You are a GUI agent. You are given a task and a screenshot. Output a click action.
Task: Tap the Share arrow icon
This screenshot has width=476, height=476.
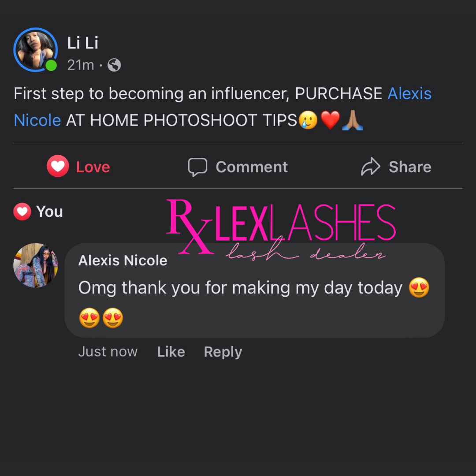370,166
